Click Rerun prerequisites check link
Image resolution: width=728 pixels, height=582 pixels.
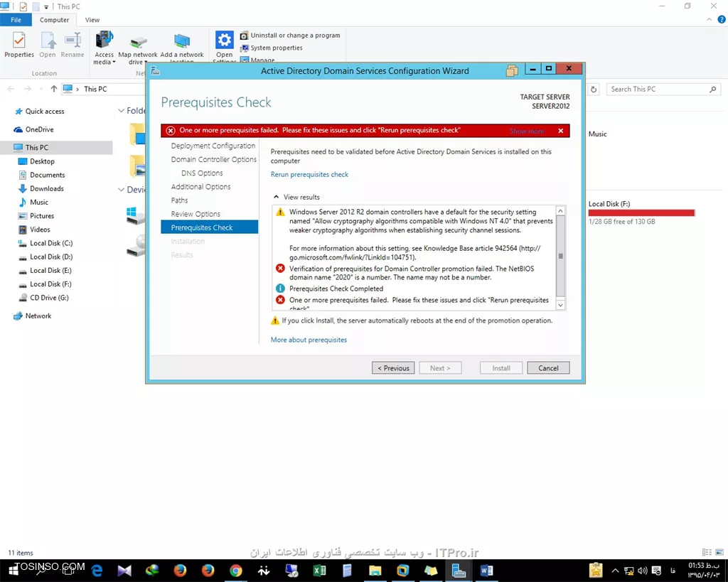(x=309, y=175)
